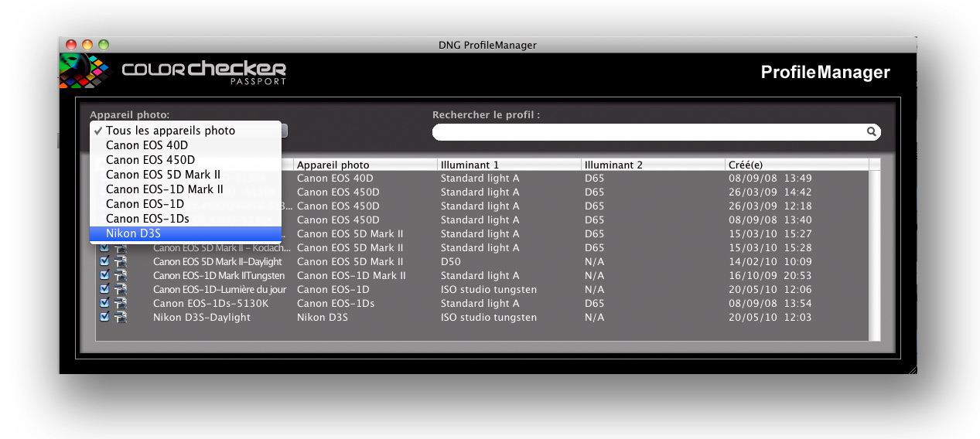The image size is (980, 439).
Task: Click Canon EOS 40D in the Appareil photo column
Action: pyautogui.click(x=335, y=178)
